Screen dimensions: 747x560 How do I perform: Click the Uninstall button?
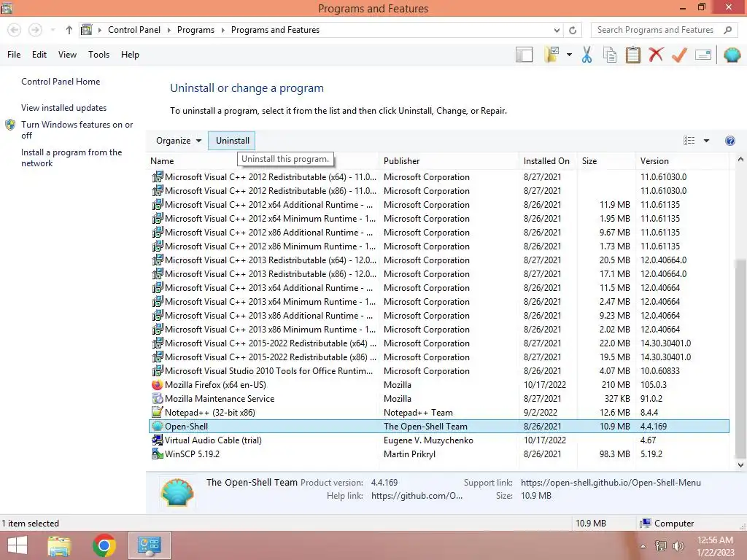[232, 141]
